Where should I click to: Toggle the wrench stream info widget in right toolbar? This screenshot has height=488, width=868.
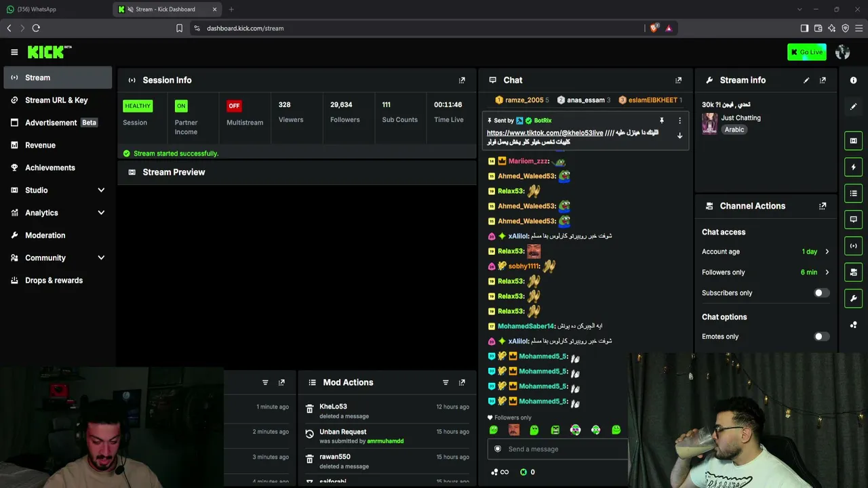[x=853, y=298]
